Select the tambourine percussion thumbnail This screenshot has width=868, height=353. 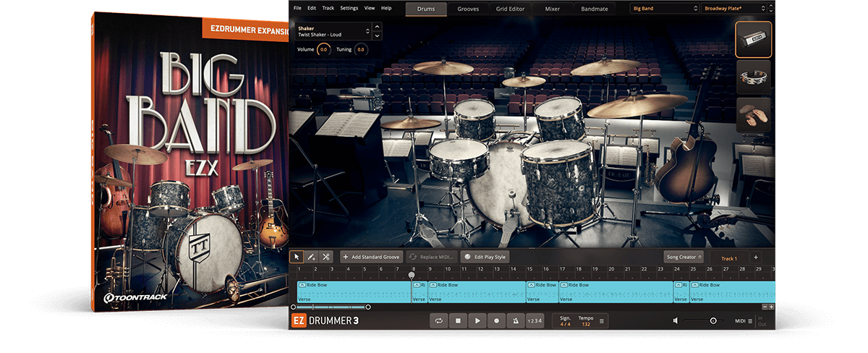tap(753, 77)
